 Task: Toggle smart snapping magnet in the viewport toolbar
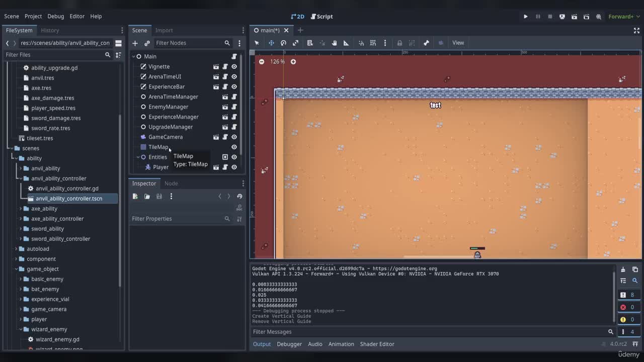361,43
